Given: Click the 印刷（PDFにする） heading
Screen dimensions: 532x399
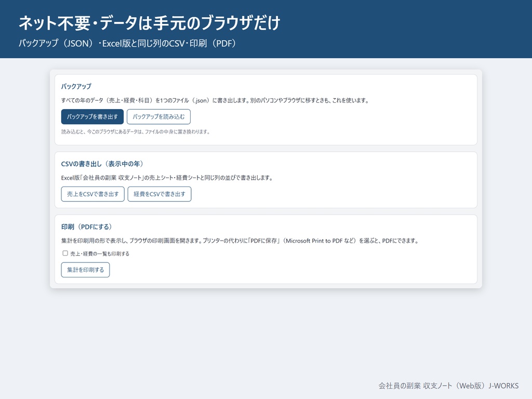Looking at the screenshot, I should click(87, 227).
